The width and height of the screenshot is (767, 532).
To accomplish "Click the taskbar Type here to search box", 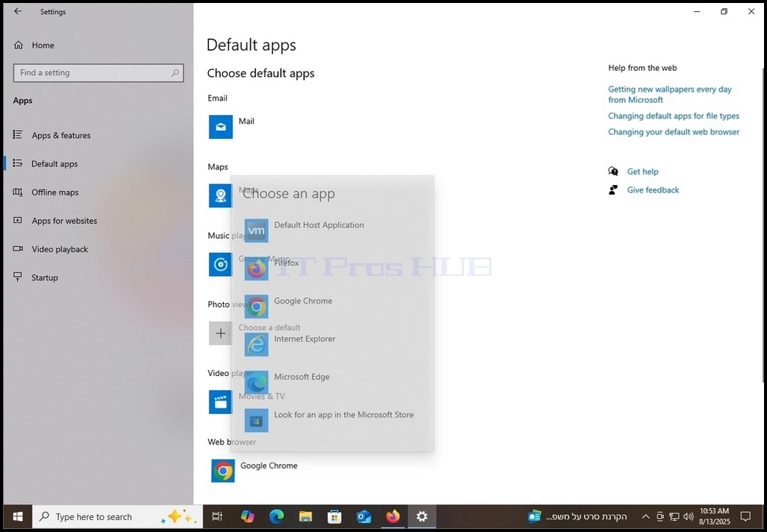I will click(117, 516).
